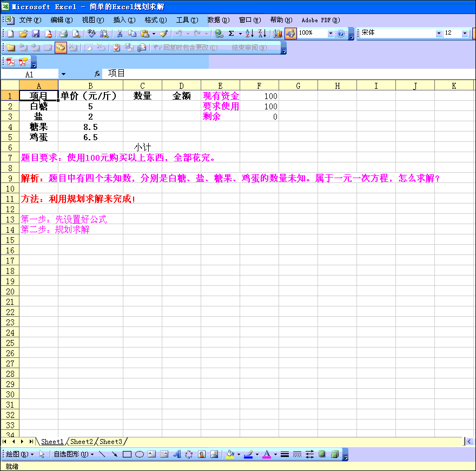Select the Rectangle drawing tool

coord(127,454)
